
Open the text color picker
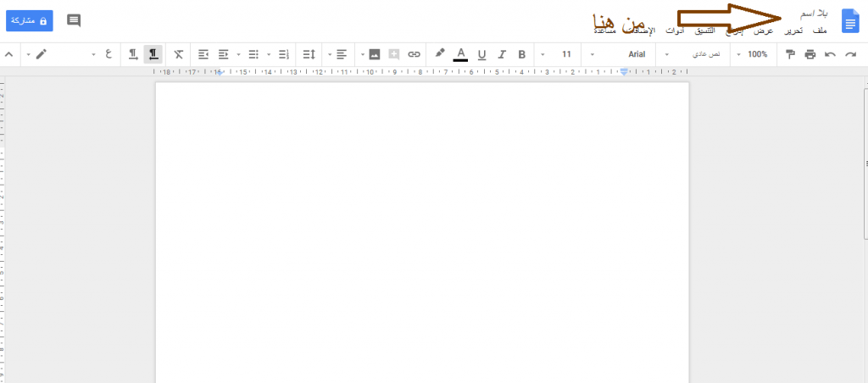click(x=460, y=54)
